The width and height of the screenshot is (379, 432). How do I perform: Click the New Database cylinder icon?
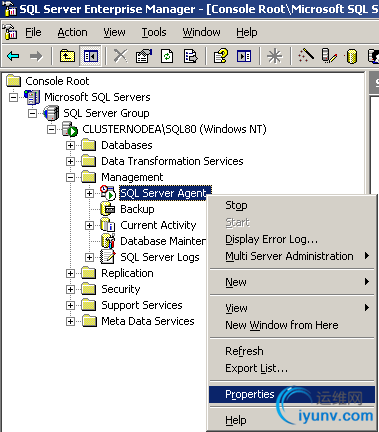click(352, 56)
